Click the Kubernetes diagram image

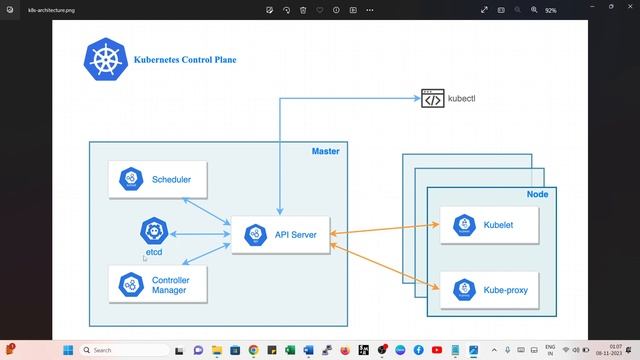pyautogui.click(x=320, y=180)
